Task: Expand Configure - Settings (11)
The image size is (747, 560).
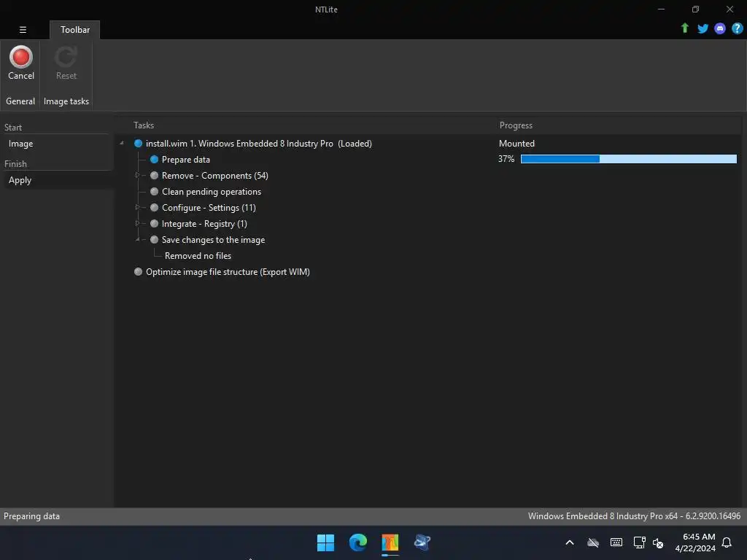Action: tap(137, 207)
